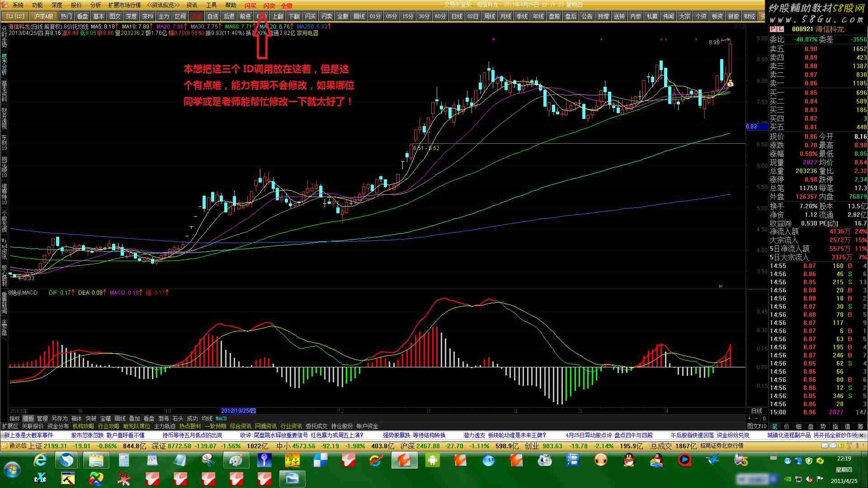868x488 pixels.
Task: Open the 财经 finance toolbar button
Action: [x=750, y=16]
